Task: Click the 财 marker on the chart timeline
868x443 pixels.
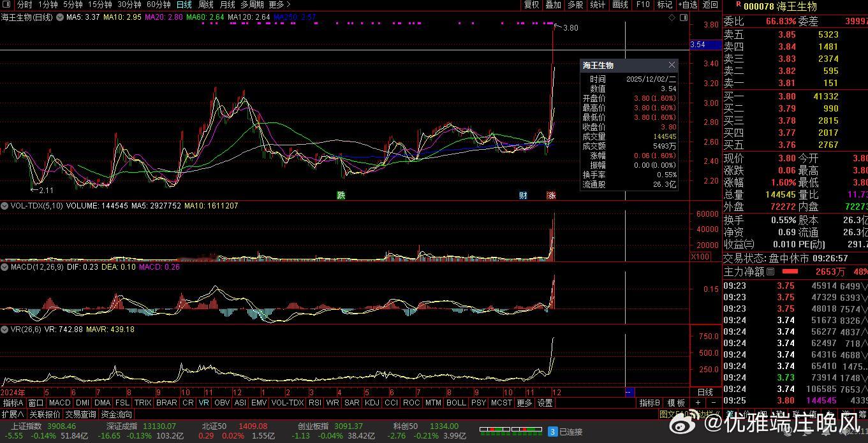Action: coord(523,195)
